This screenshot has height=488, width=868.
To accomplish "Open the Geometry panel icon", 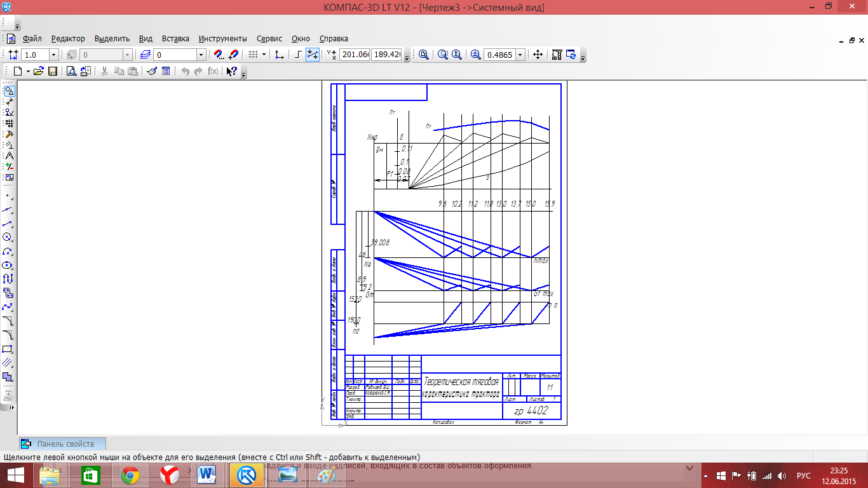I will (x=9, y=91).
